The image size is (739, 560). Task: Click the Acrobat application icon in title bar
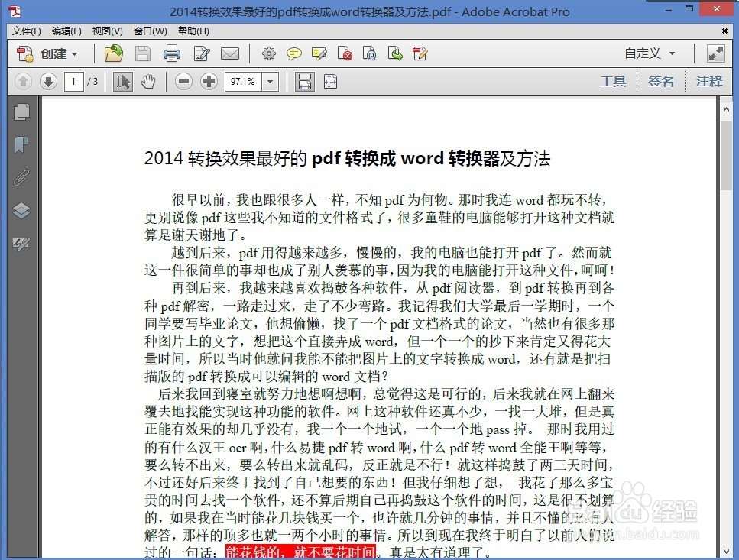click(15, 11)
